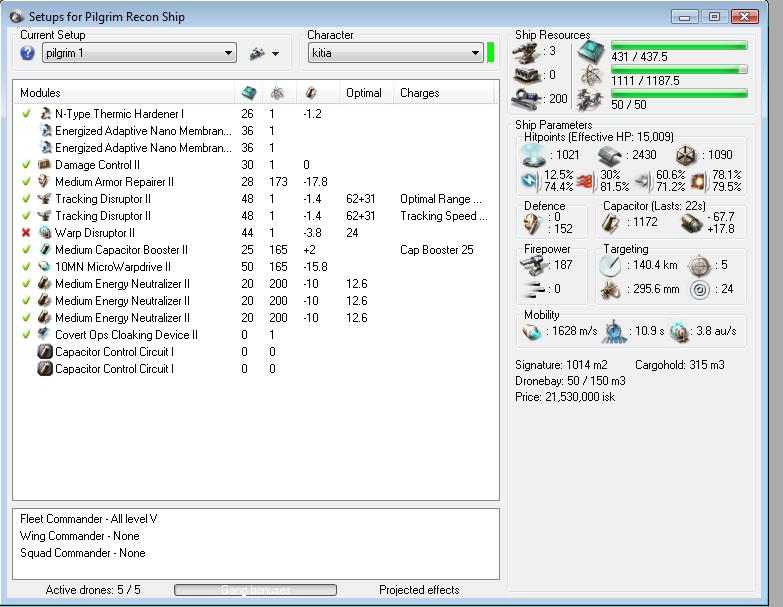783x607 pixels.
Task: Click the 10MN MicroWarpdrive II icon
Action: point(44,267)
